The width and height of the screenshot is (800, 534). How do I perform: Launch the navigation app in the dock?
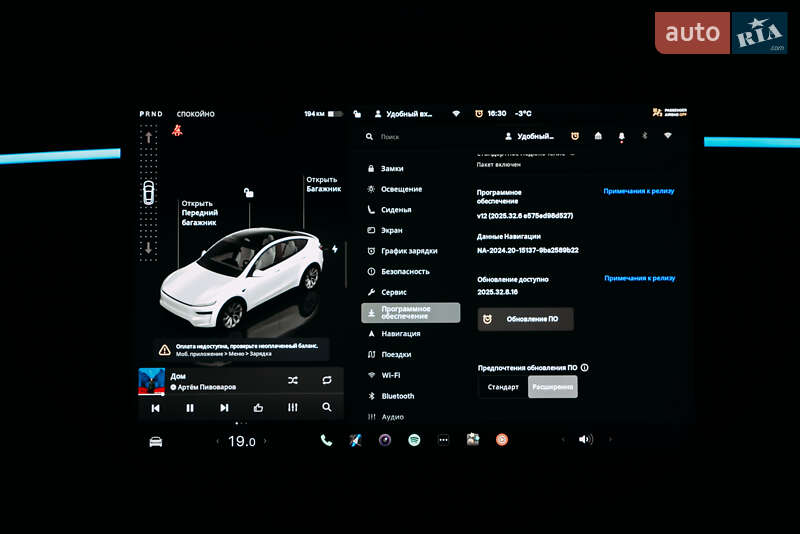click(356, 440)
